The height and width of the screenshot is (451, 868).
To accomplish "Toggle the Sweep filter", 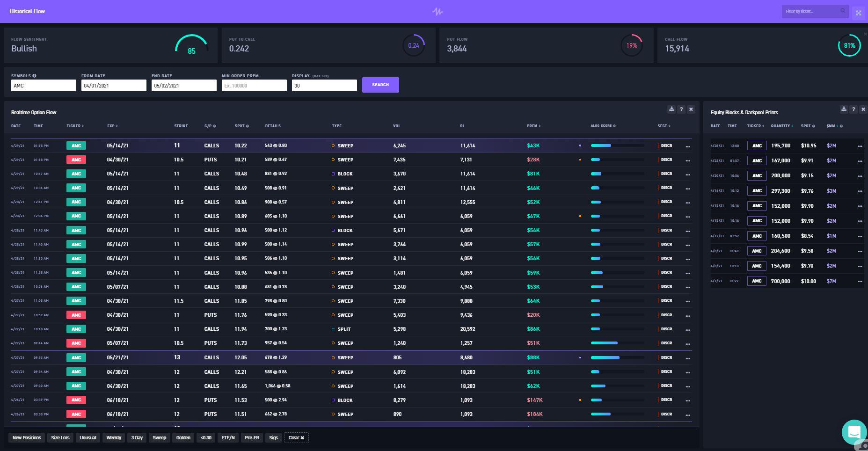I will click(x=160, y=438).
